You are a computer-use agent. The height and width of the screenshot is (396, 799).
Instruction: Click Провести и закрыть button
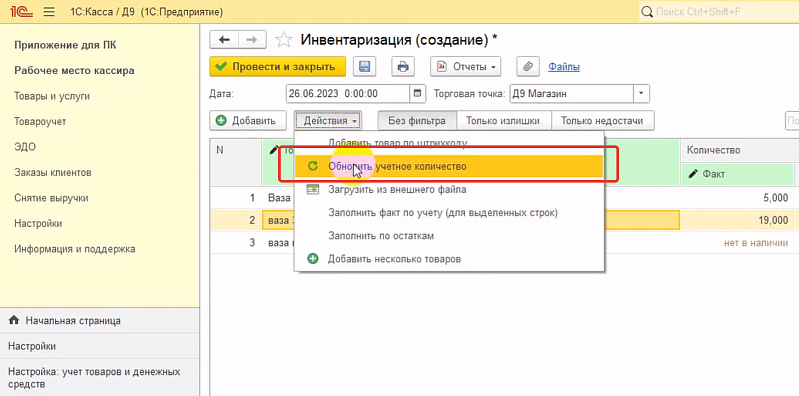(x=278, y=67)
